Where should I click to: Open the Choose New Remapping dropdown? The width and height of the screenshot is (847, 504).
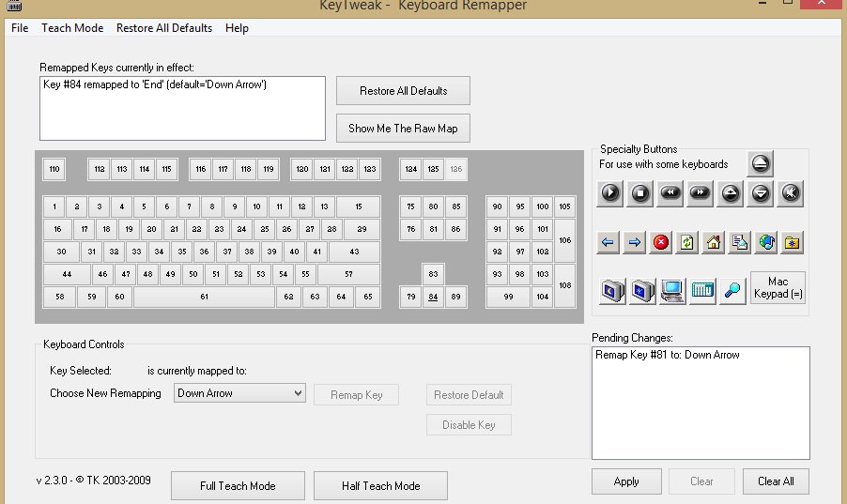239,393
